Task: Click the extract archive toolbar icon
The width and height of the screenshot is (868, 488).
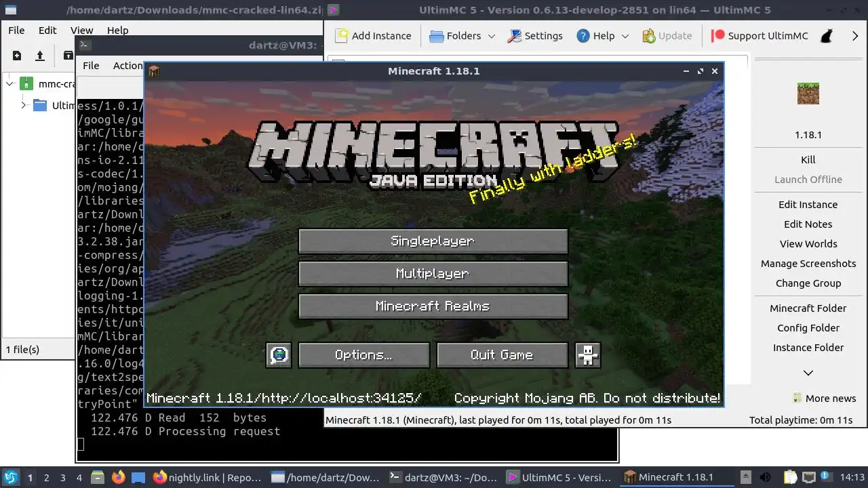Action: [x=68, y=56]
